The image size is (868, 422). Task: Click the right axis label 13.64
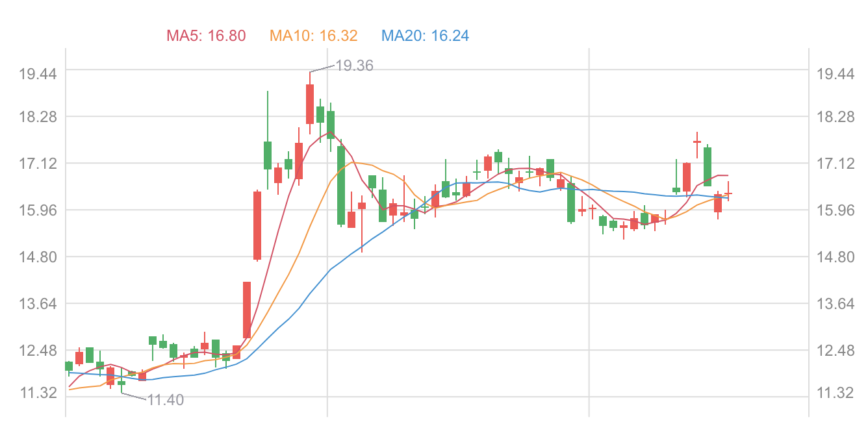coord(835,304)
